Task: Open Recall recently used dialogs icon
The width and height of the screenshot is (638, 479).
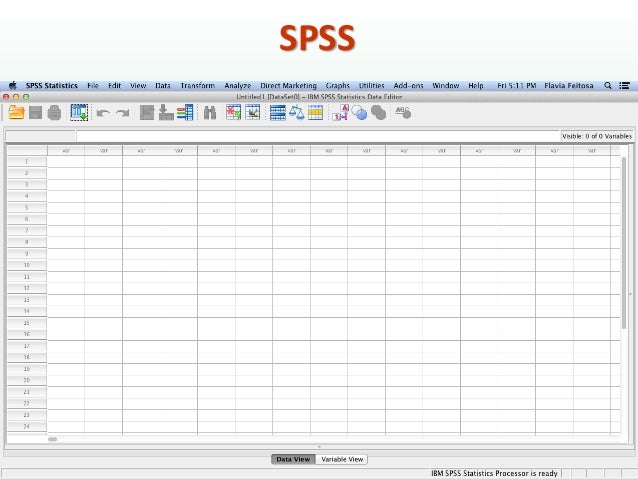Action: click(x=79, y=112)
